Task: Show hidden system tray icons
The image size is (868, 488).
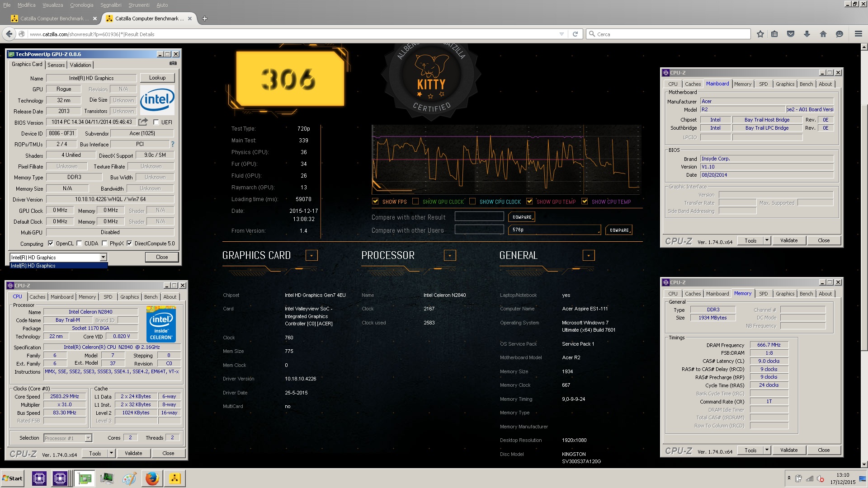Action: (789, 478)
